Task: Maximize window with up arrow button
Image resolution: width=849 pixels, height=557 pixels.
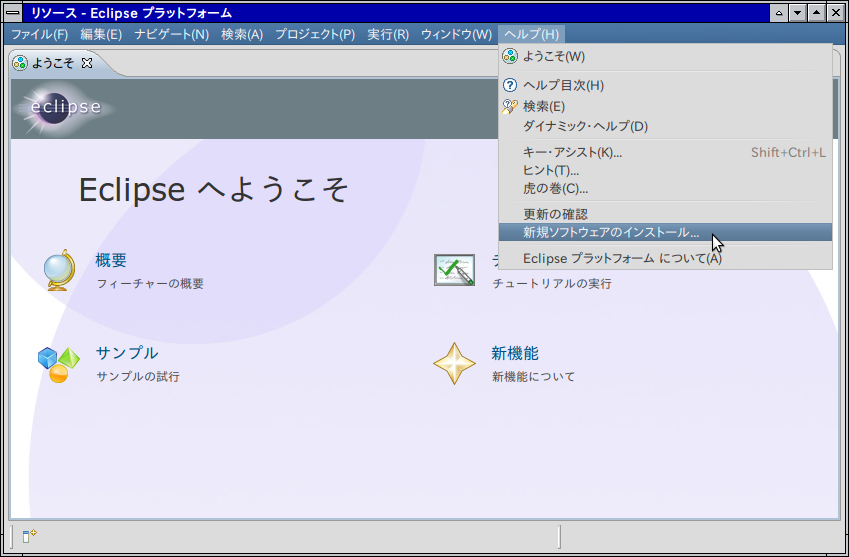Action: tap(817, 13)
